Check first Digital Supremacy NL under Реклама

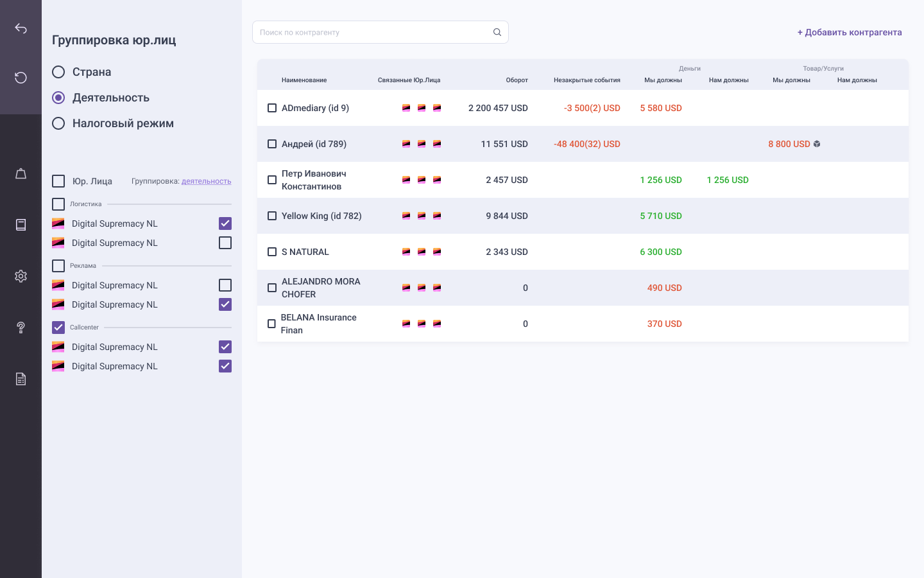coord(225,285)
